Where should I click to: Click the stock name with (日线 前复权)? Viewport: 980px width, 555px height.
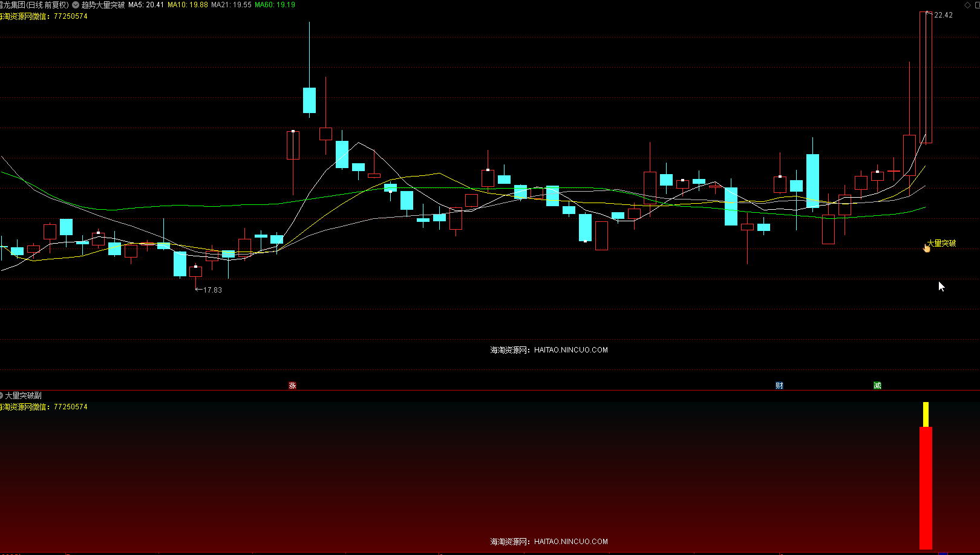[34, 5]
